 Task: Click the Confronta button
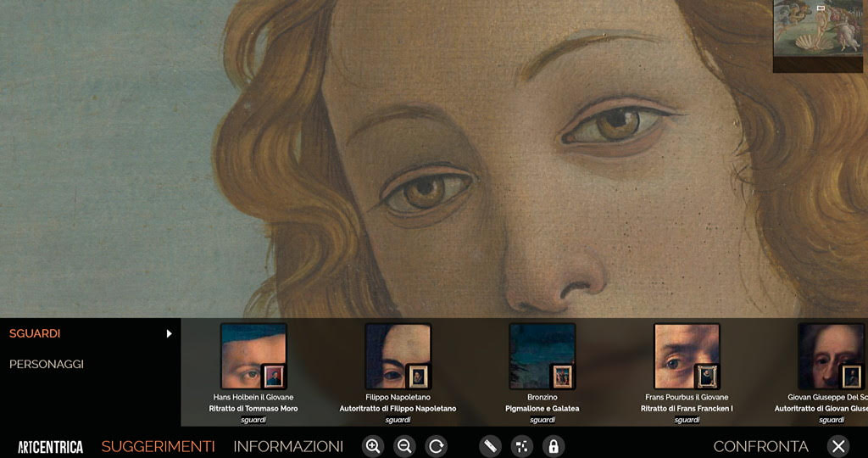click(760, 446)
